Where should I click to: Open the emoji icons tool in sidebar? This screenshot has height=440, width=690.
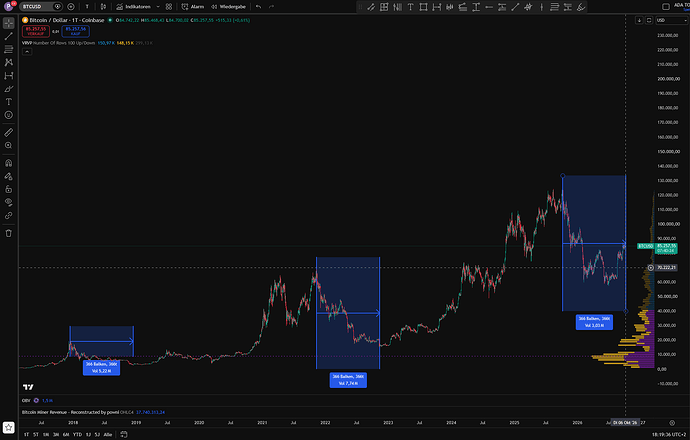pos(8,115)
